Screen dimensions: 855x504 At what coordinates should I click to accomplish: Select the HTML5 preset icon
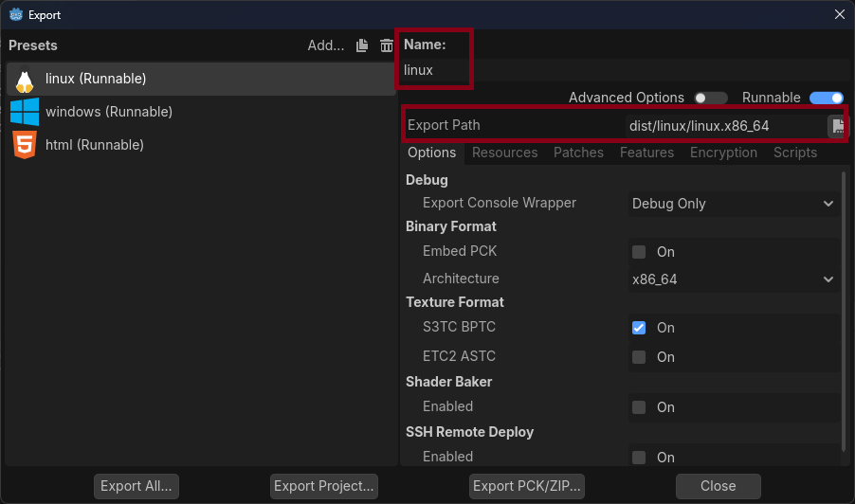coord(25,145)
